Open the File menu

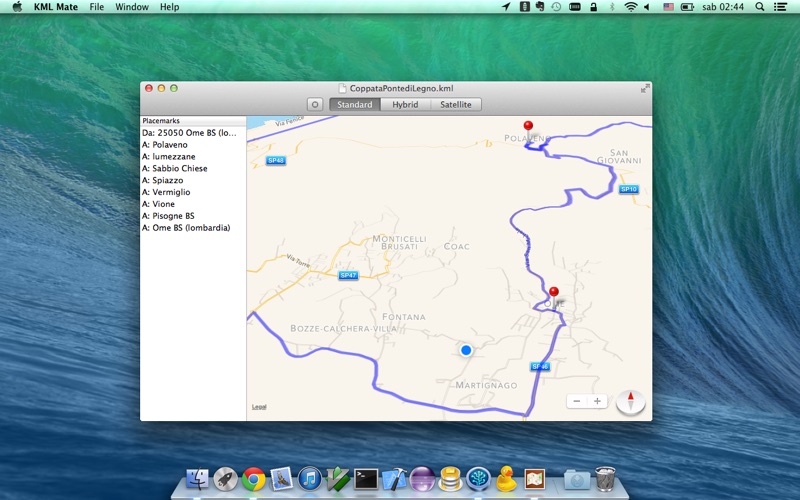coord(96,7)
